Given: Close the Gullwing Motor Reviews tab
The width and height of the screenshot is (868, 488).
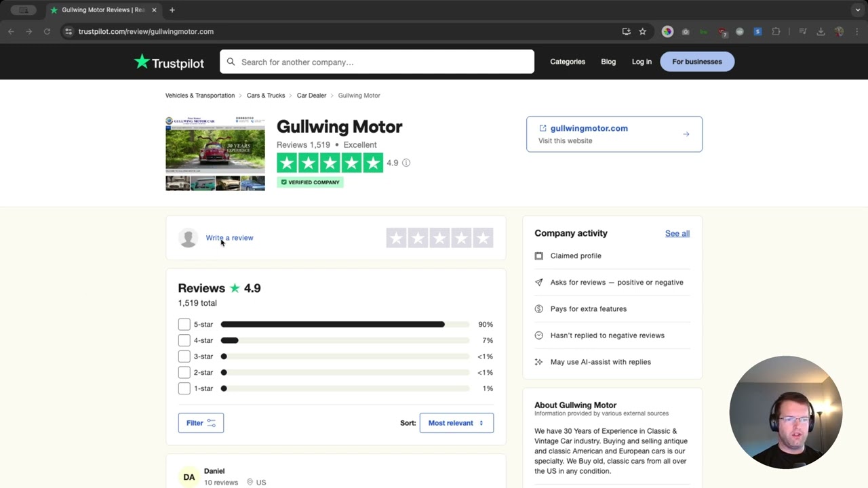Looking at the screenshot, I should pos(154,10).
